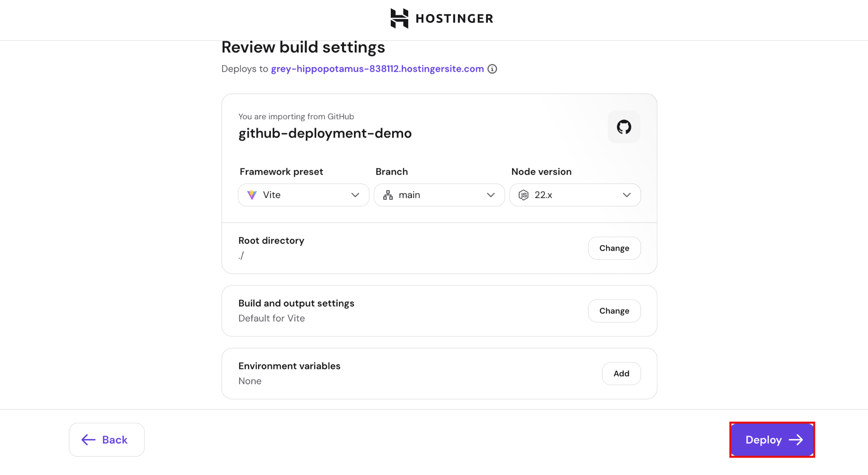Add Environment variables
The height and width of the screenshot is (475, 868).
tap(621, 374)
